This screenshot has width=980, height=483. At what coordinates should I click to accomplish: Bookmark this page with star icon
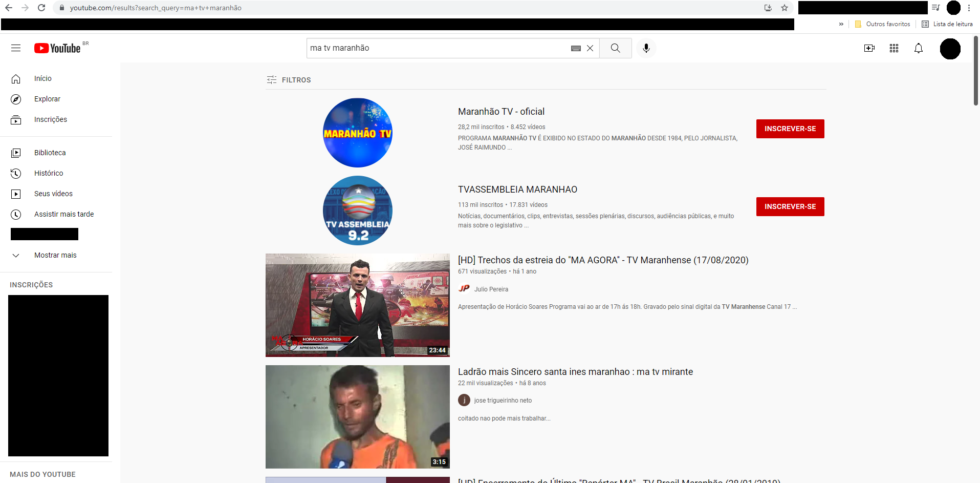784,8
